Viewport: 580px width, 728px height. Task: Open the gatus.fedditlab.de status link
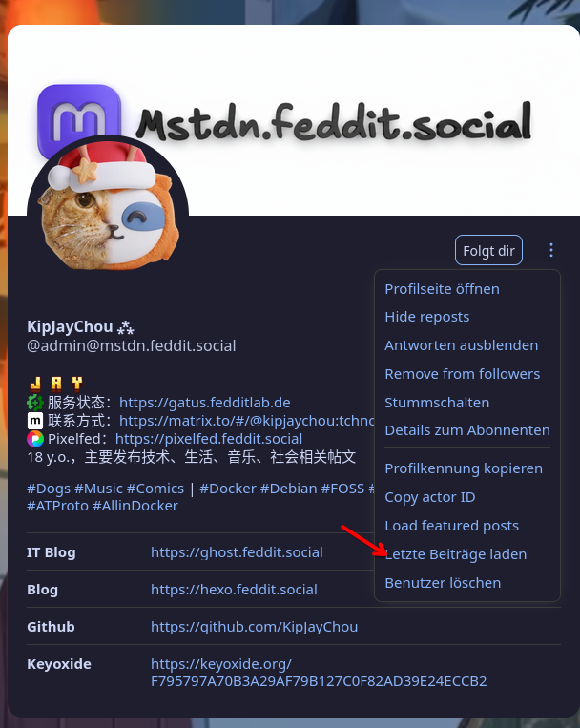point(205,403)
